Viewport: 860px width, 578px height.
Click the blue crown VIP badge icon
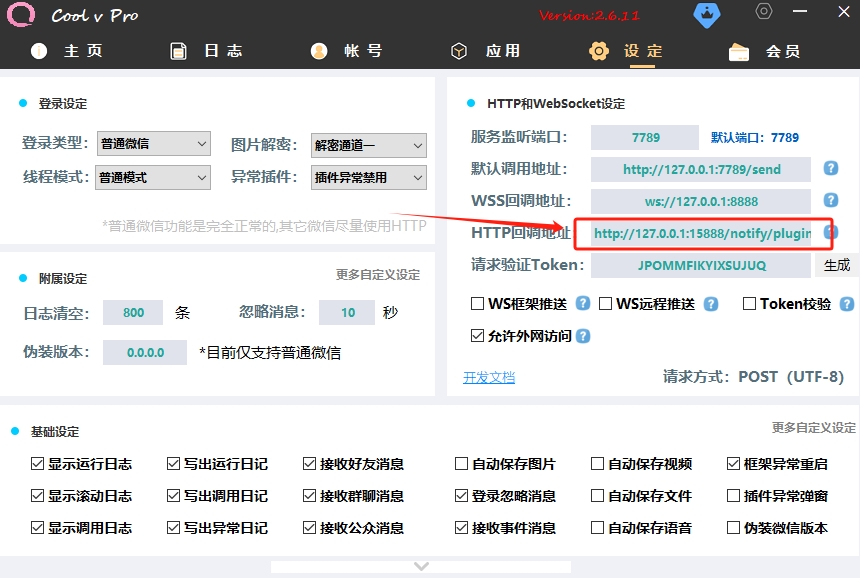point(706,15)
